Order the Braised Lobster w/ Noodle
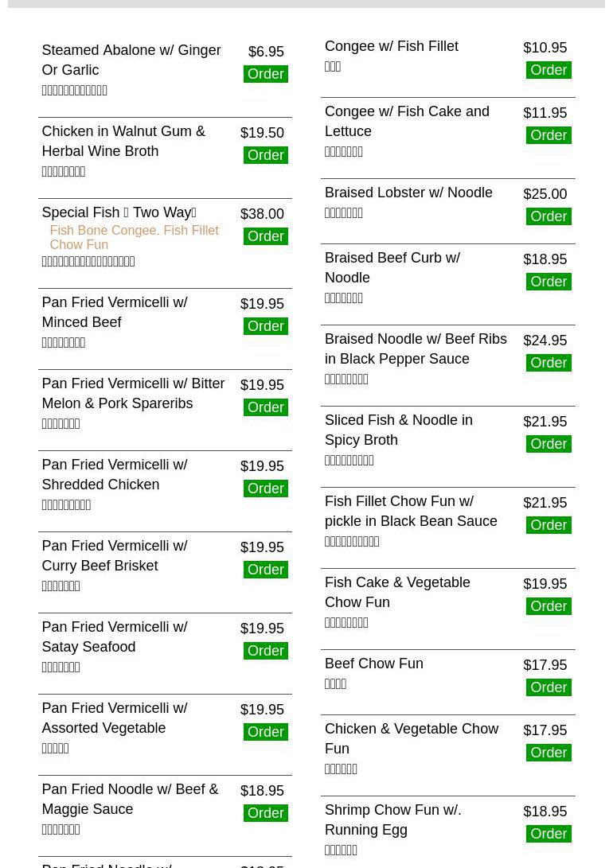 (549, 216)
